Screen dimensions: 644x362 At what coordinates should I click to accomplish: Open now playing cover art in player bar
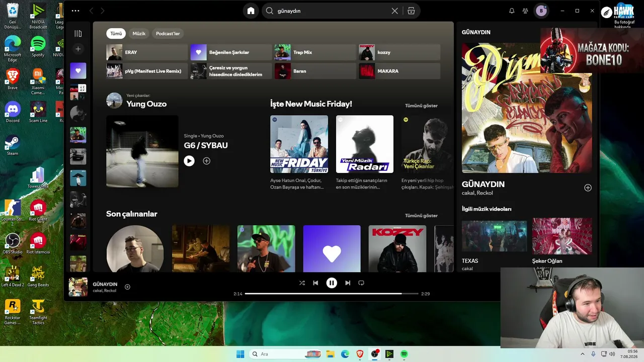click(x=78, y=287)
